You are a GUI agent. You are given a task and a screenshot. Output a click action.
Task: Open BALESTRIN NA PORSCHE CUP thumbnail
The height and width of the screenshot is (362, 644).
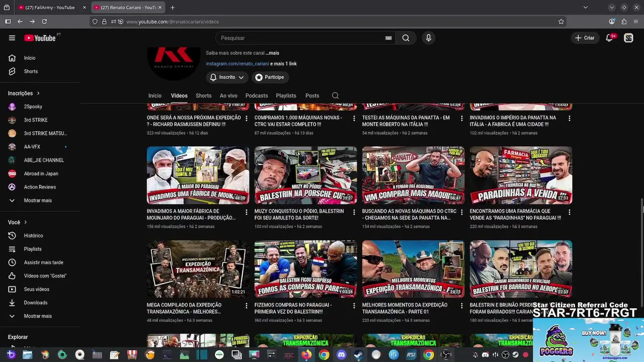point(305,175)
